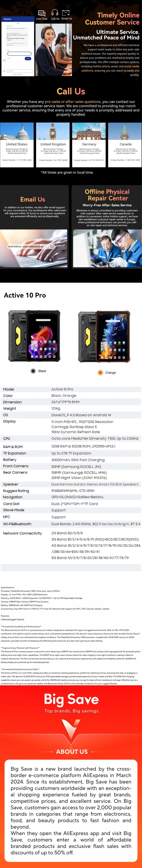Image resolution: width=142 pixels, height=868 pixels.
Task: Click the magnifier icon in email search bar
Action: 49,246
